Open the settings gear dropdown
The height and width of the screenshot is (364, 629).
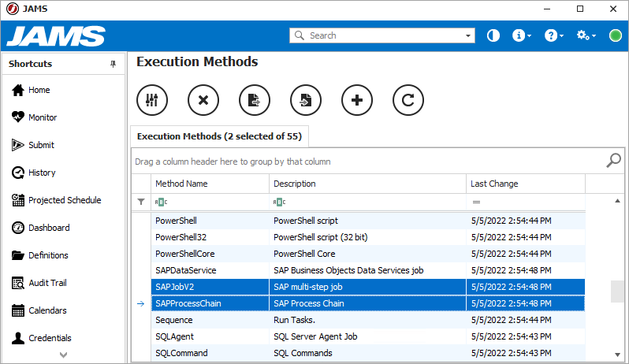(x=586, y=35)
